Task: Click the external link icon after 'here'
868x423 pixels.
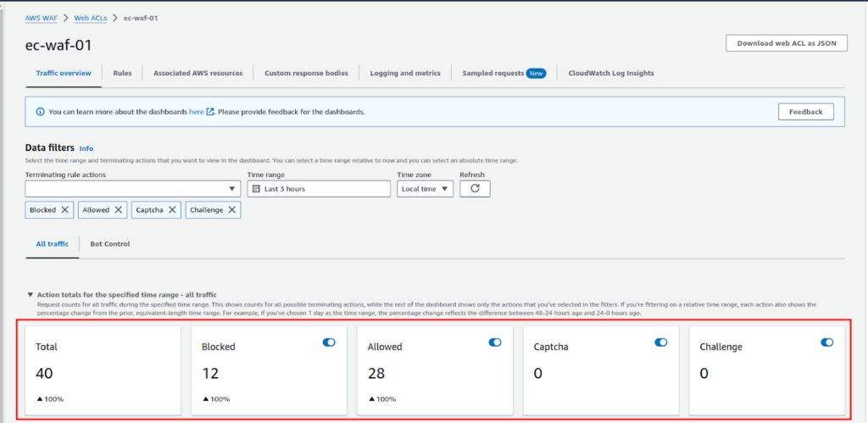Action: (x=210, y=112)
